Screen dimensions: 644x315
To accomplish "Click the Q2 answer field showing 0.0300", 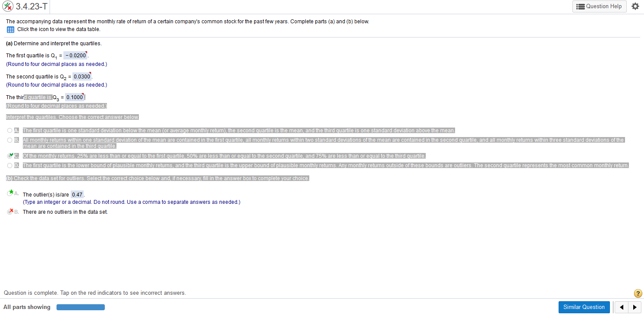I will 81,76.
